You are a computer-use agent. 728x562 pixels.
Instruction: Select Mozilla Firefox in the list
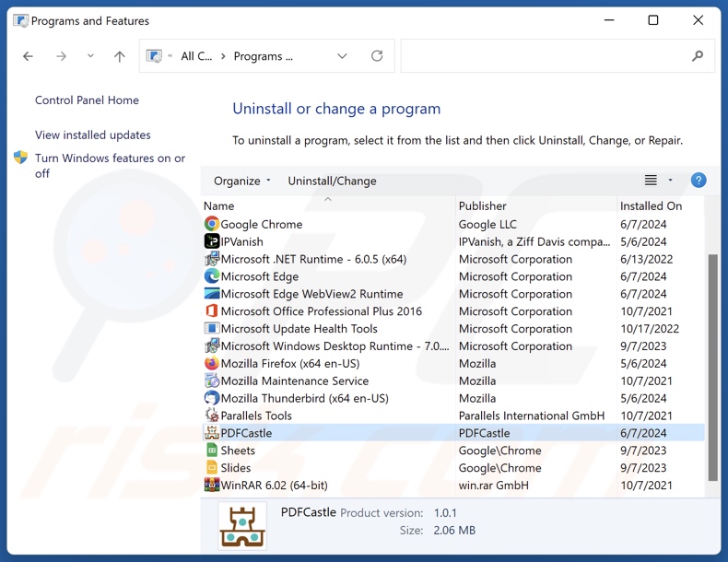click(291, 363)
